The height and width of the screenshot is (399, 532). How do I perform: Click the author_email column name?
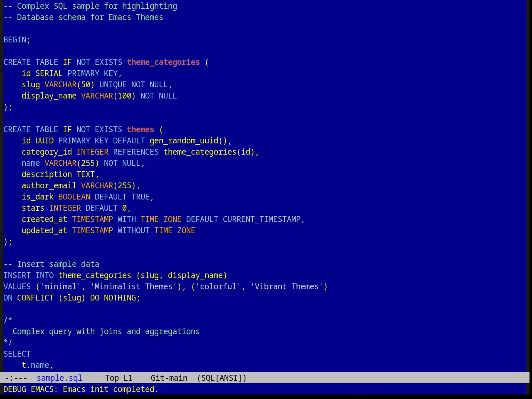coord(49,185)
